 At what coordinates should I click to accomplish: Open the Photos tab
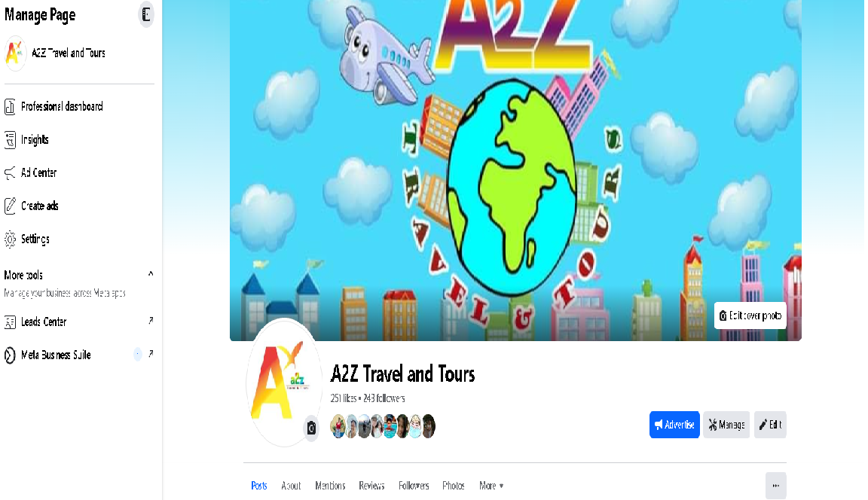(454, 486)
